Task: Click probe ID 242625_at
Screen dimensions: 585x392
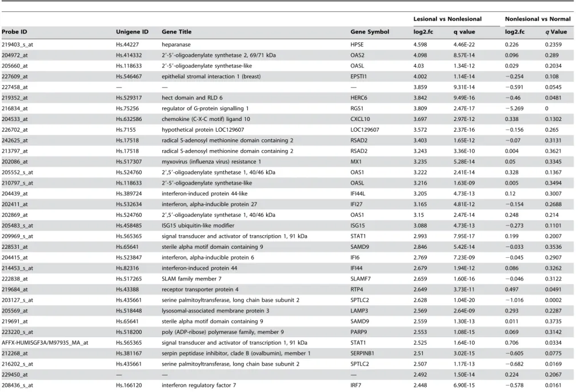Action: (x=14, y=140)
